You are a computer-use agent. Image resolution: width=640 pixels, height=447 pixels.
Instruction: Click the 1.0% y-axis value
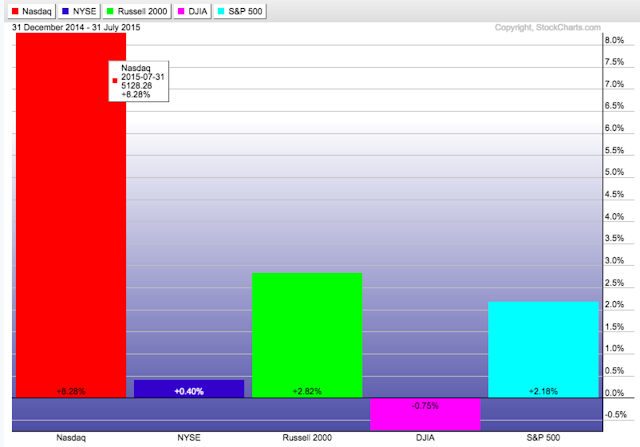tap(614, 348)
